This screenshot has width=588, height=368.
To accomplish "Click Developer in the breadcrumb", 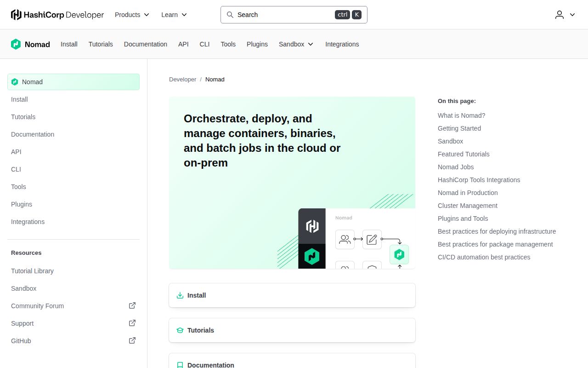I will [x=182, y=80].
